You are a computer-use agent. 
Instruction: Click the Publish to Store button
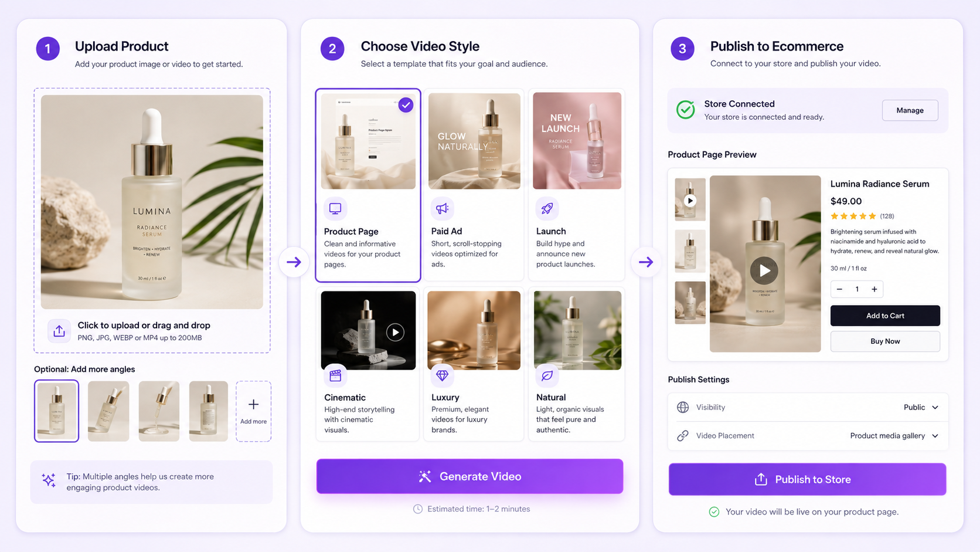pyautogui.click(x=807, y=479)
